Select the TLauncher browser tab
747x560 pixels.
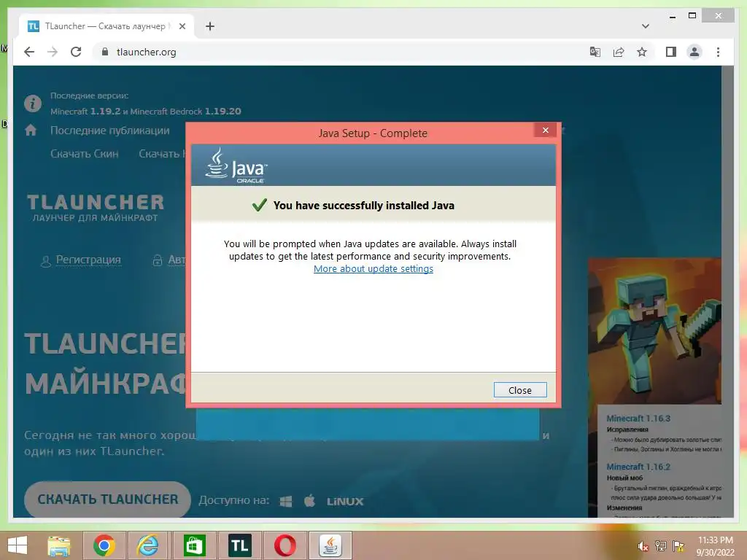pos(107,26)
